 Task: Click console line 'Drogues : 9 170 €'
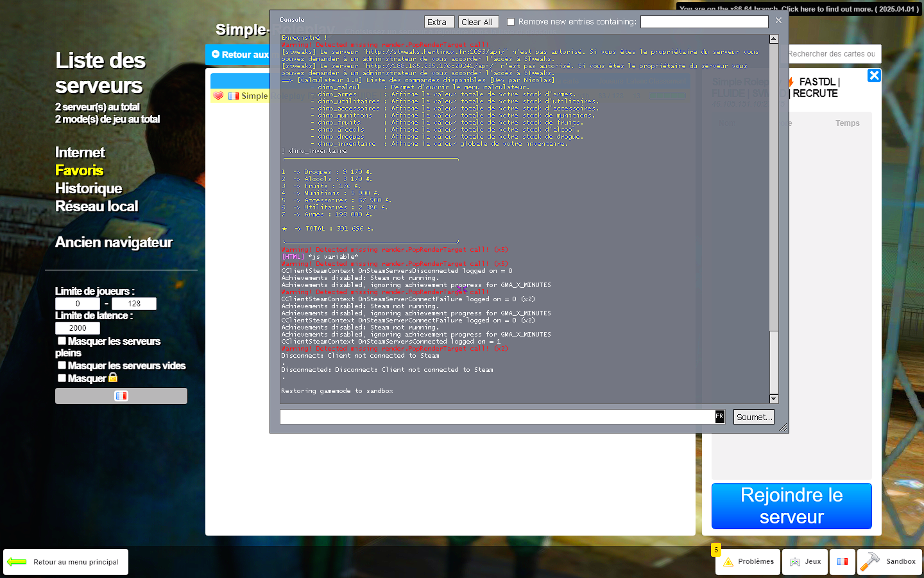(327, 172)
